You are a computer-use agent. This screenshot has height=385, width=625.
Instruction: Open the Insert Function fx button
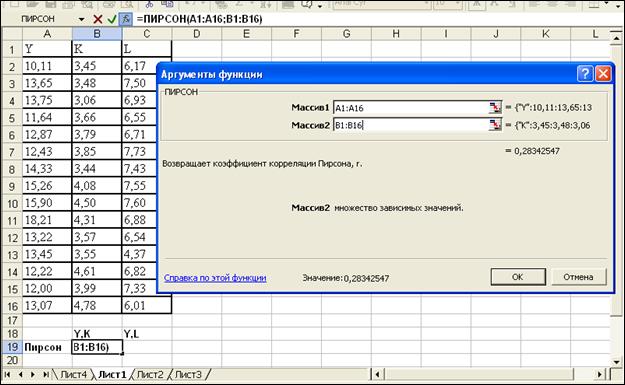pyautogui.click(x=126, y=19)
